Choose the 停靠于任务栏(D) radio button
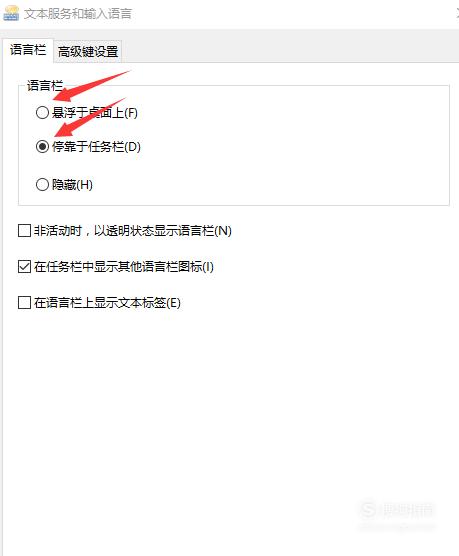 [x=42, y=146]
